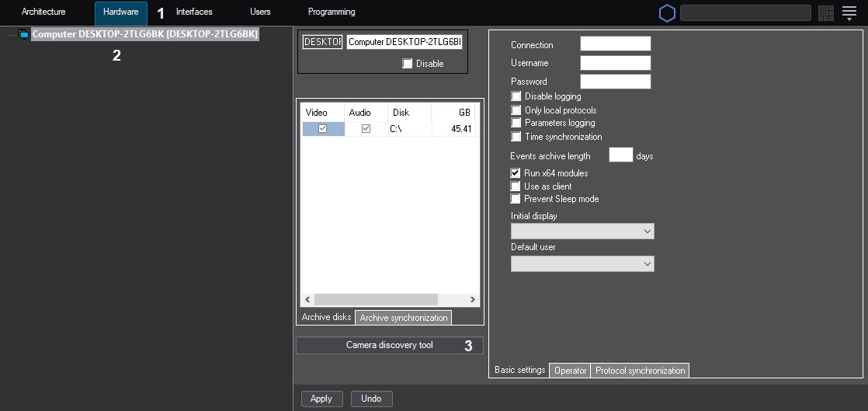Switch to the Hardware tab
This screenshot has height=411, width=868.
(x=120, y=12)
